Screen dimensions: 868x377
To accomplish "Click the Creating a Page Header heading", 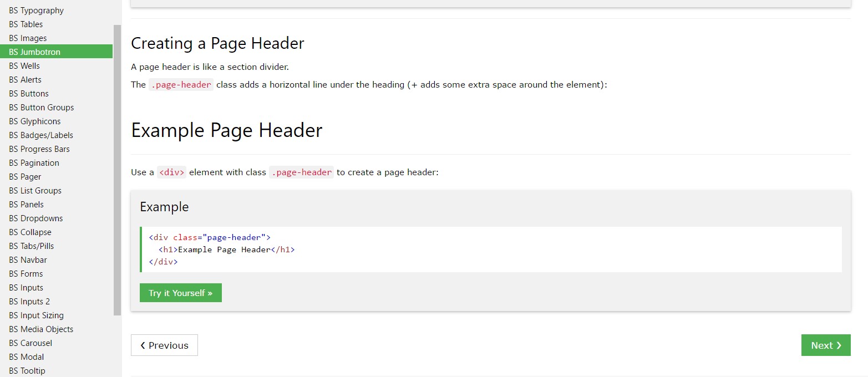I will pyautogui.click(x=217, y=43).
